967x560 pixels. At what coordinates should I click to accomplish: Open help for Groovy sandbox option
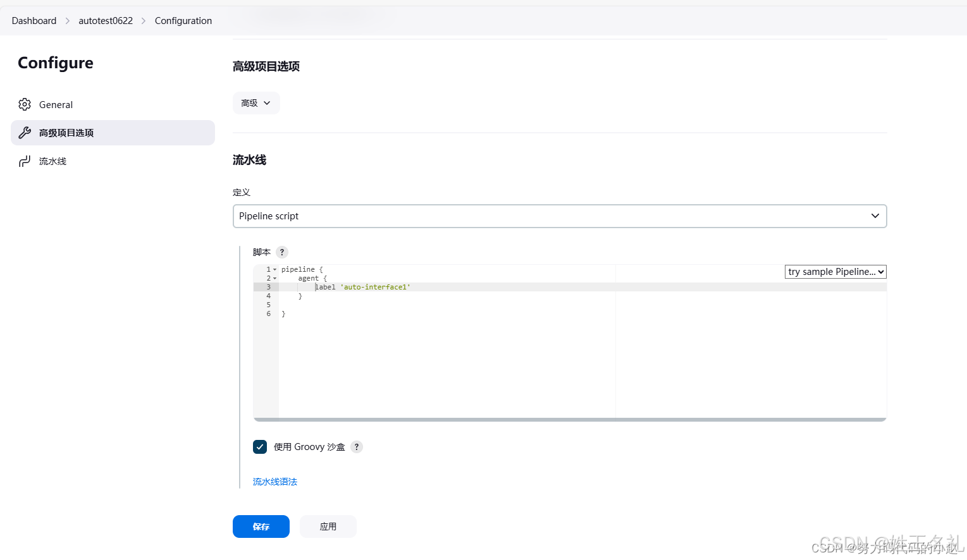tap(357, 447)
